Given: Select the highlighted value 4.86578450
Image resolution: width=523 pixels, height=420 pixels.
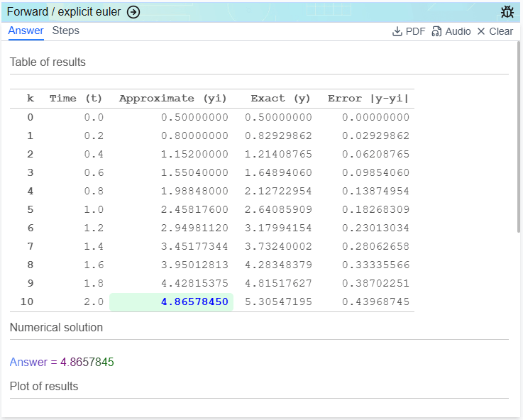Looking at the screenshot, I should (194, 302).
